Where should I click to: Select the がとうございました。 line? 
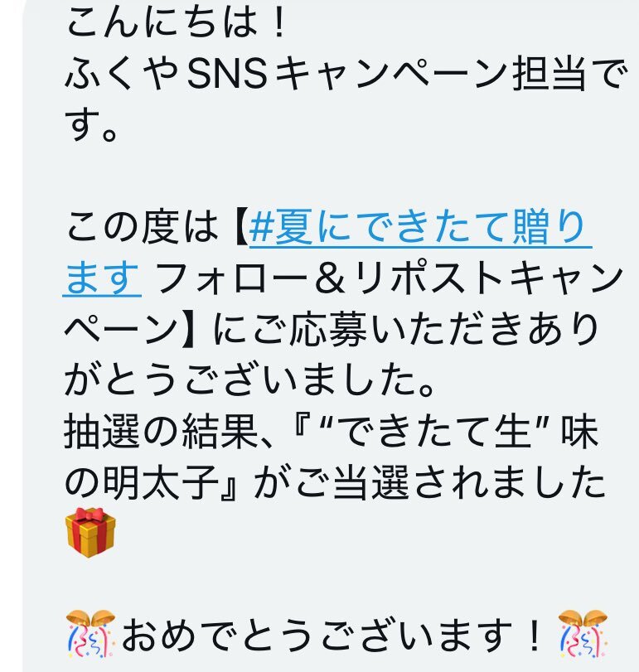(x=249, y=380)
